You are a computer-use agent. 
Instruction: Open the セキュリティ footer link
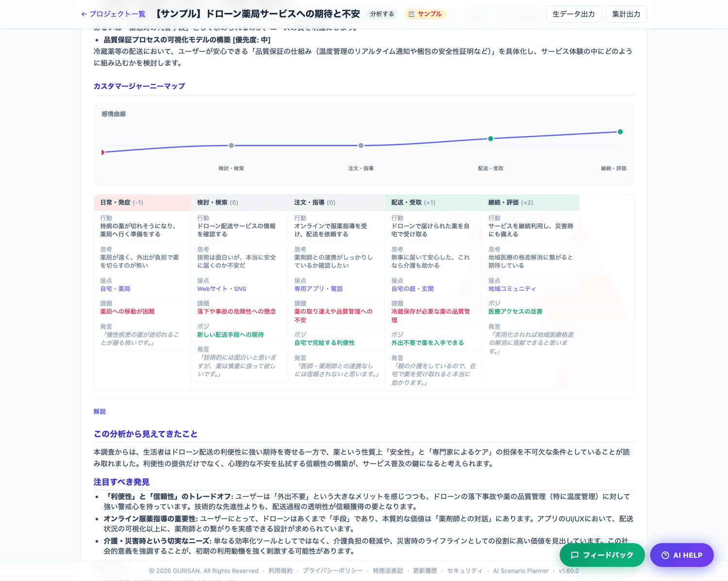(x=465, y=571)
